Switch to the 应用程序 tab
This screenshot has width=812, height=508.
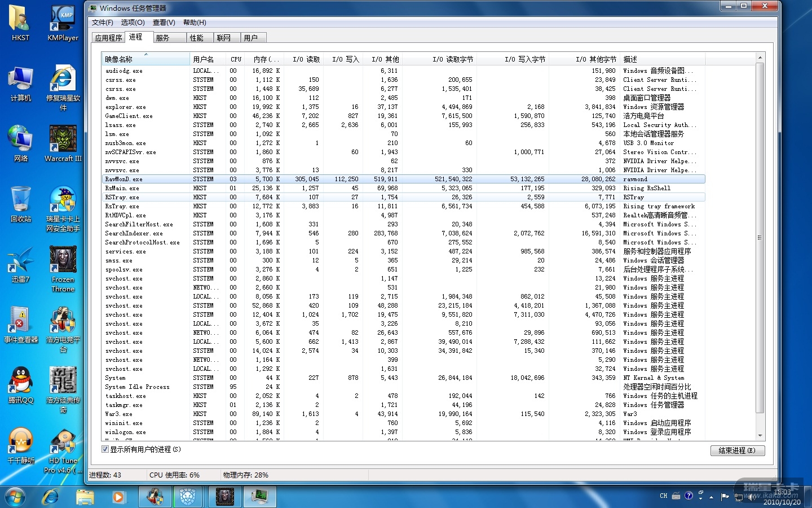click(108, 38)
